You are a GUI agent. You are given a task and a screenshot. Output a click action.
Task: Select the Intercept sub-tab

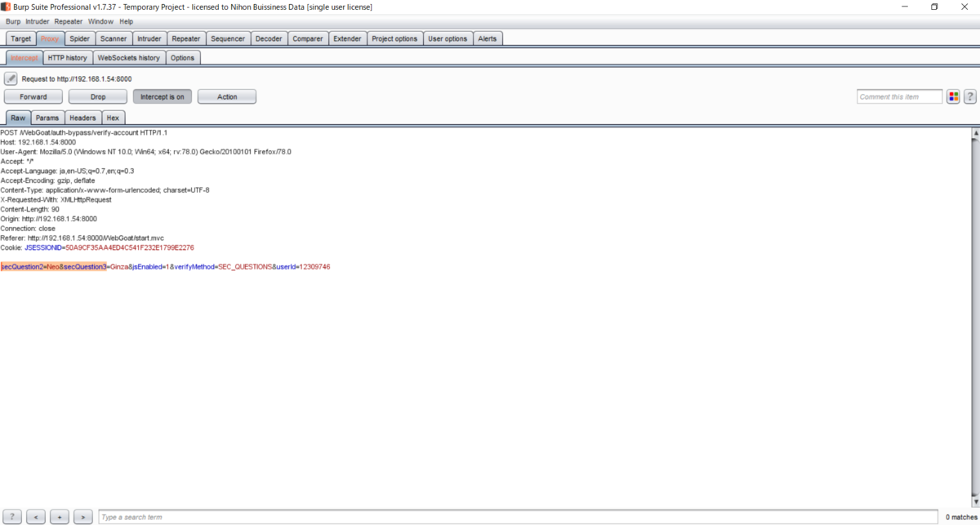[24, 58]
